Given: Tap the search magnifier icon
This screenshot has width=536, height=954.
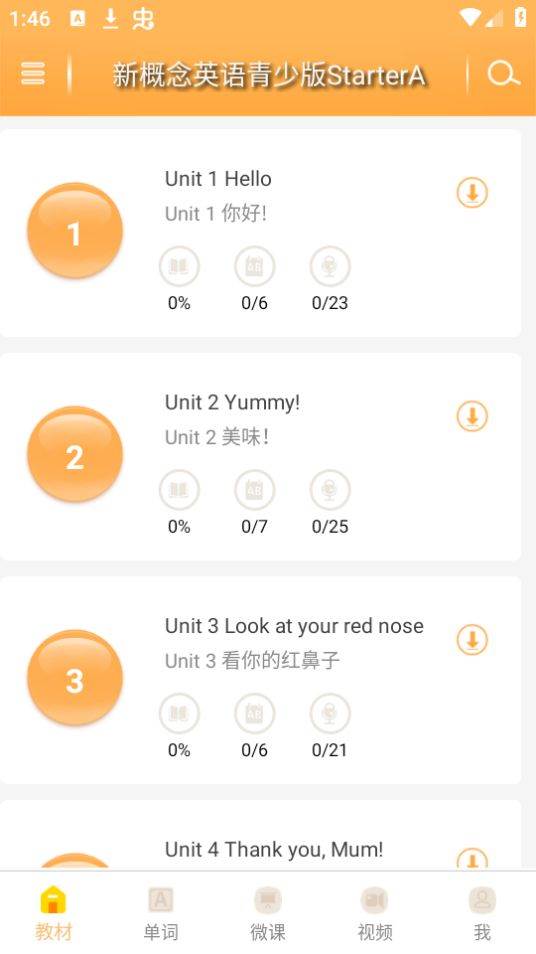Looking at the screenshot, I should coord(503,74).
